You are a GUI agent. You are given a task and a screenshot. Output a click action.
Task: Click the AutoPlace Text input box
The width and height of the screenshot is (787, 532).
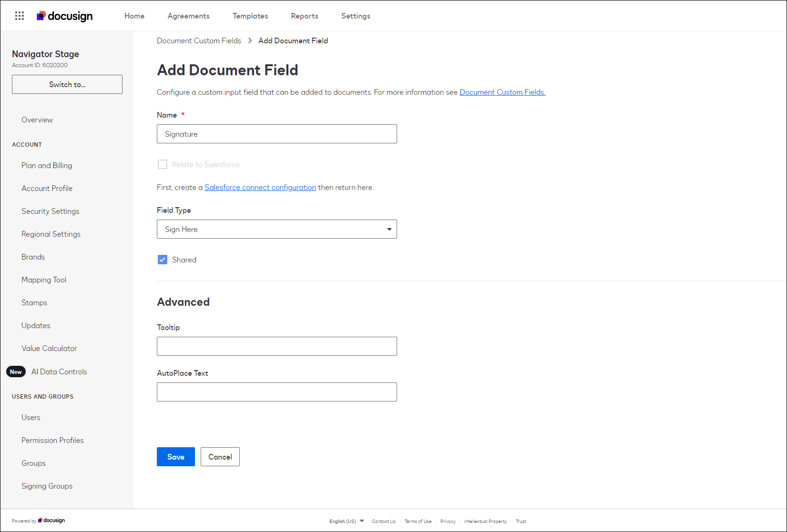click(x=276, y=392)
